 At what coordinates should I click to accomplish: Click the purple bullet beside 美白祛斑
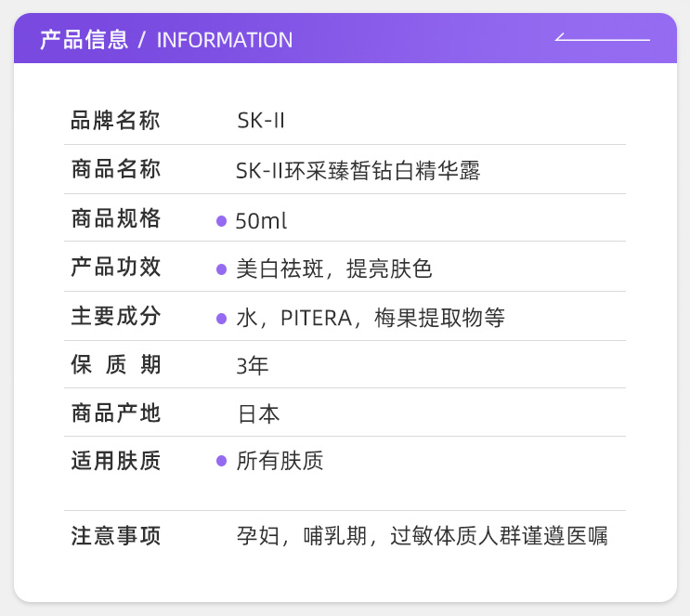click(221, 269)
